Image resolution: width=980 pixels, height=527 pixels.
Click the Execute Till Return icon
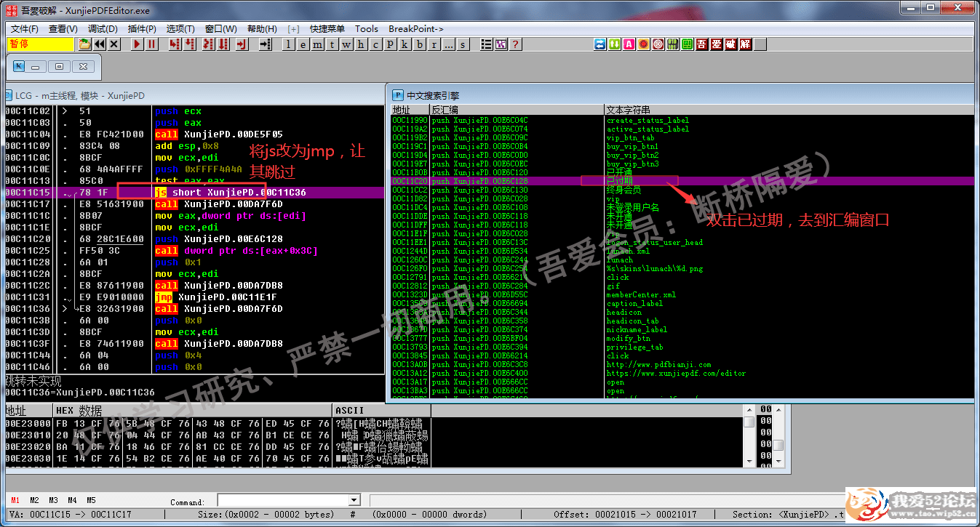(242, 44)
